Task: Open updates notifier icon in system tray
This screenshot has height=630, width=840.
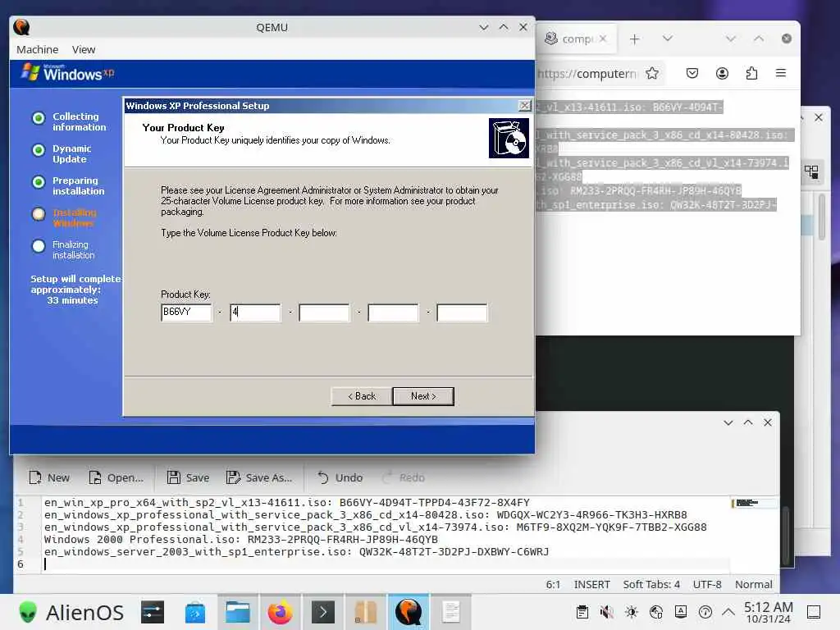Action: click(705, 612)
